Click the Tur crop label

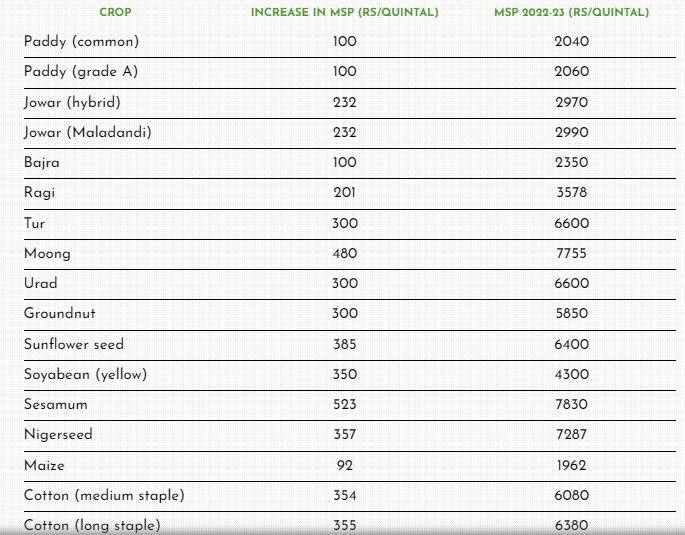click(x=34, y=223)
